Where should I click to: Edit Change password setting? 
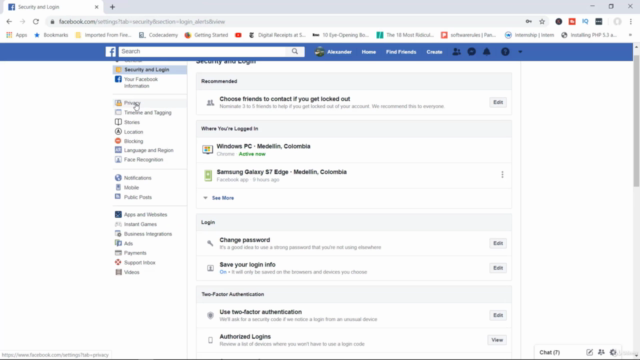pyautogui.click(x=498, y=243)
